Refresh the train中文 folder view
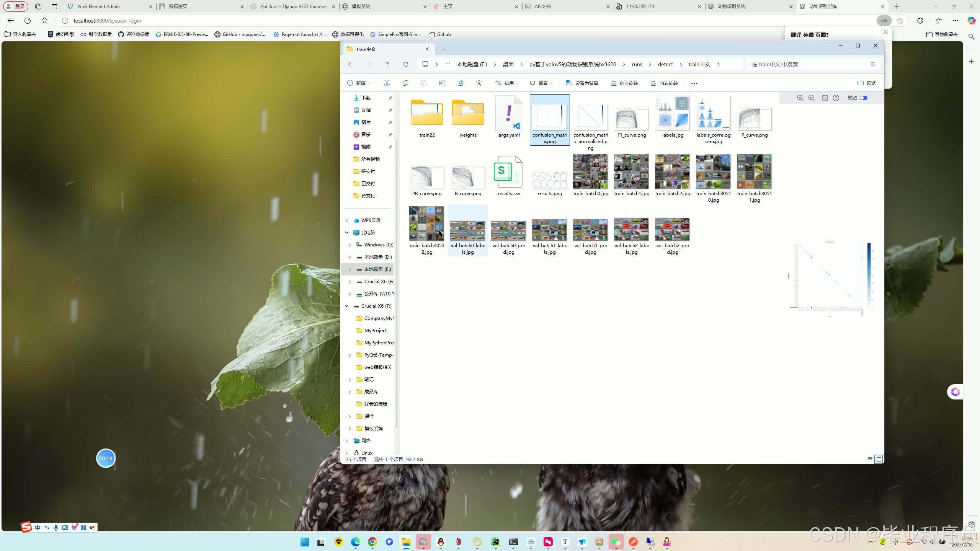The image size is (980, 551). pos(405,64)
